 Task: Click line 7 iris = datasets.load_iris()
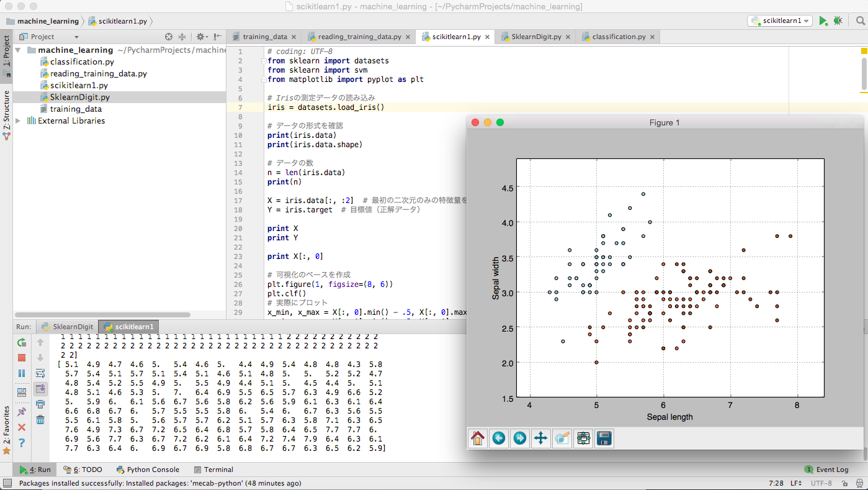tap(326, 107)
